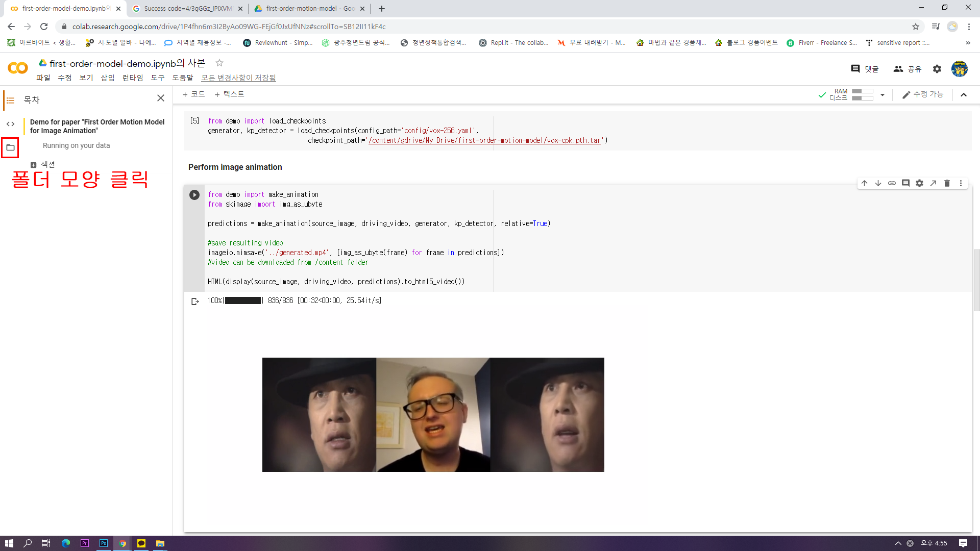Open the Files folder sidebar icon
The height and width of the screenshot is (551, 980).
pyautogui.click(x=10, y=148)
